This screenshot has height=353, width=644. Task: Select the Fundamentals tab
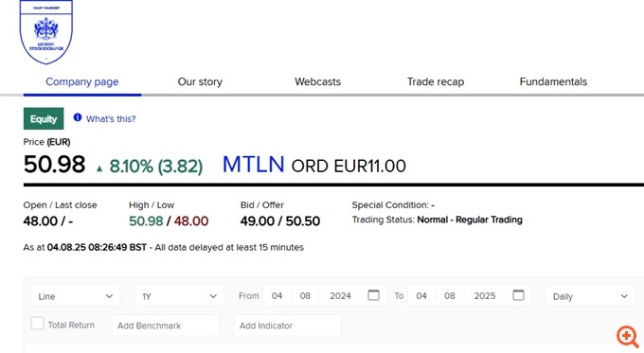[553, 81]
